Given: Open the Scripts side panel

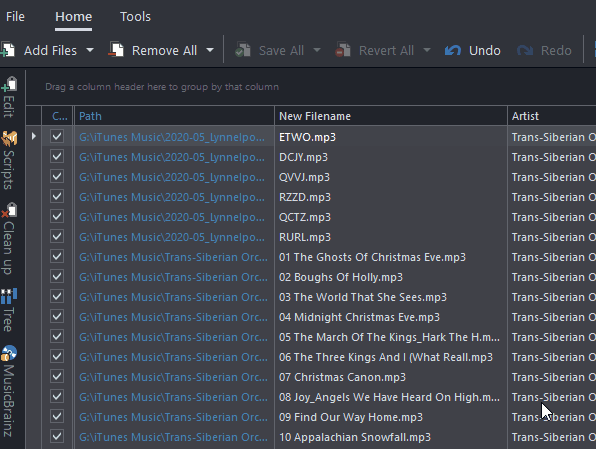Looking at the screenshot, I should pyautogui.click(x=9, y=160).
